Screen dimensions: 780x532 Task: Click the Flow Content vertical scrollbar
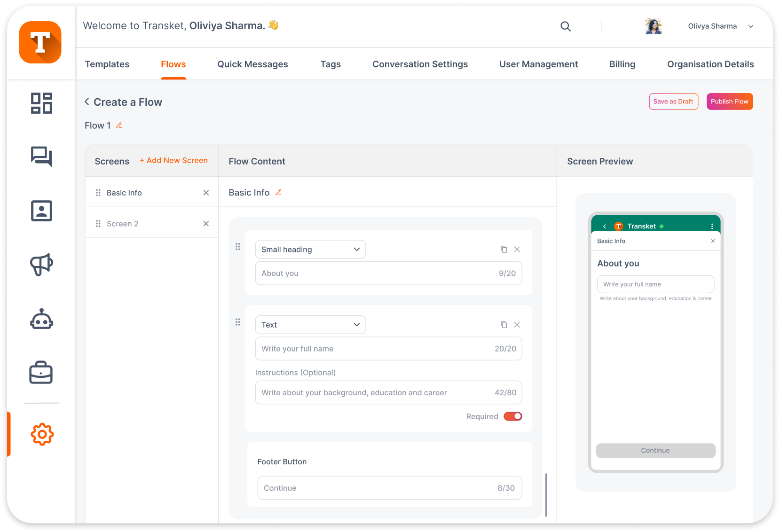(546, 495)
